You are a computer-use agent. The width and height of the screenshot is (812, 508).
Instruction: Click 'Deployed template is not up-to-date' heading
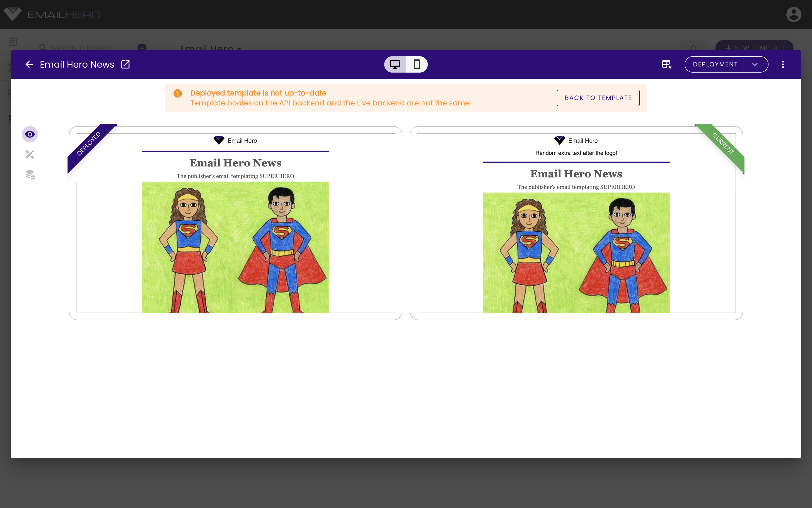[258, 93]
